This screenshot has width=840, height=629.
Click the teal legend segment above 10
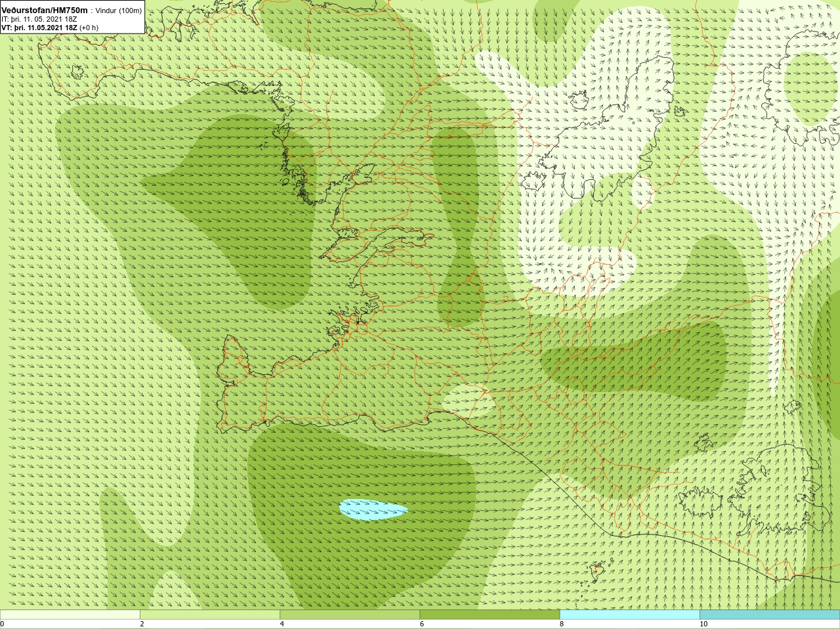pyautogui.click(x=770, y=615)
